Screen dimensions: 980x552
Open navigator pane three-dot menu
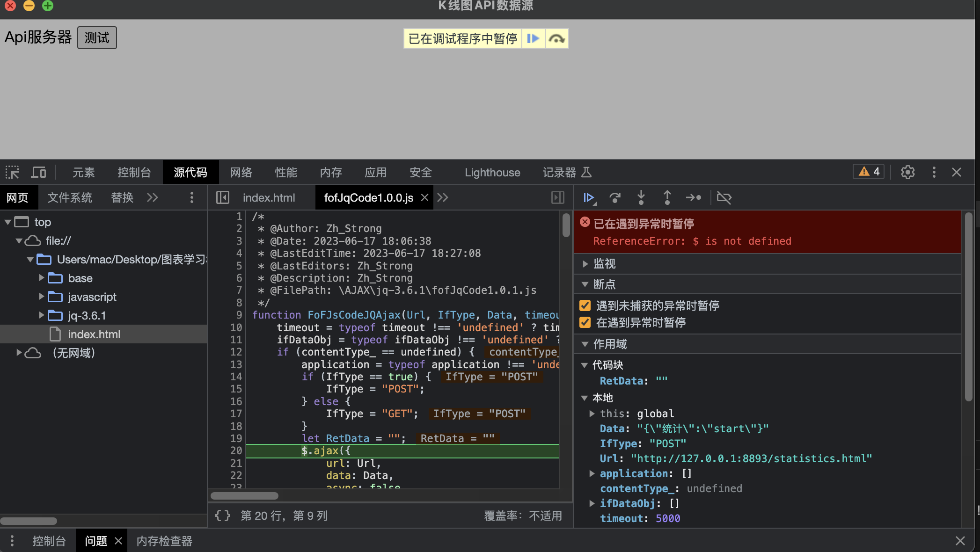click(x=192, y=197)
